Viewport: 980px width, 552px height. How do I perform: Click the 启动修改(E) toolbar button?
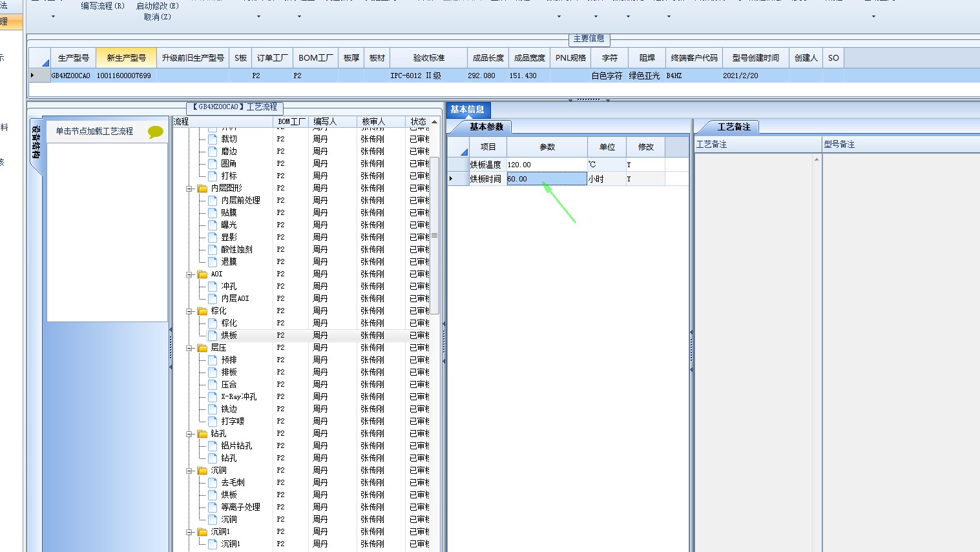pos(158,6)
